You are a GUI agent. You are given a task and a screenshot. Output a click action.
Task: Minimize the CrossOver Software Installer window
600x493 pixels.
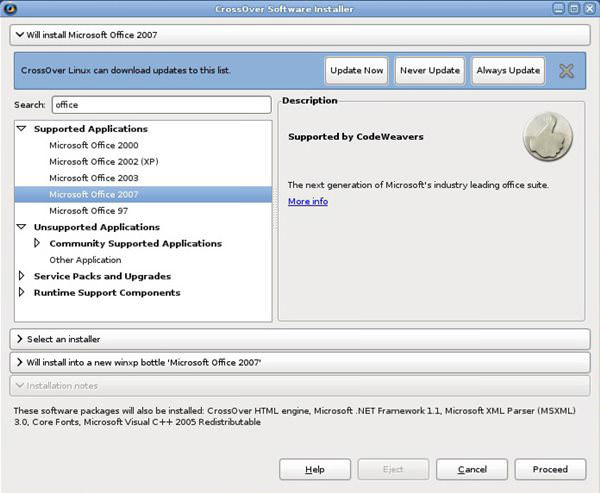point(558,8)
